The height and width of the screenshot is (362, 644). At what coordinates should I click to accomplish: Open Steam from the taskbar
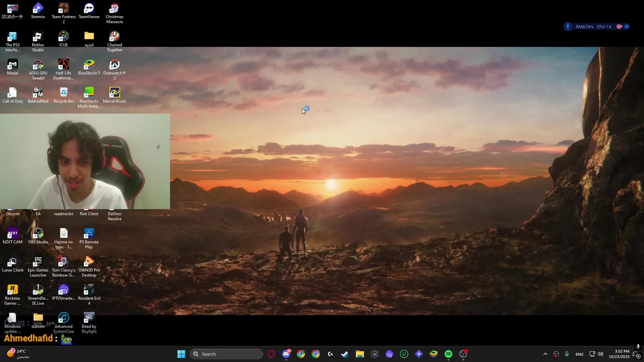(345, 354)
